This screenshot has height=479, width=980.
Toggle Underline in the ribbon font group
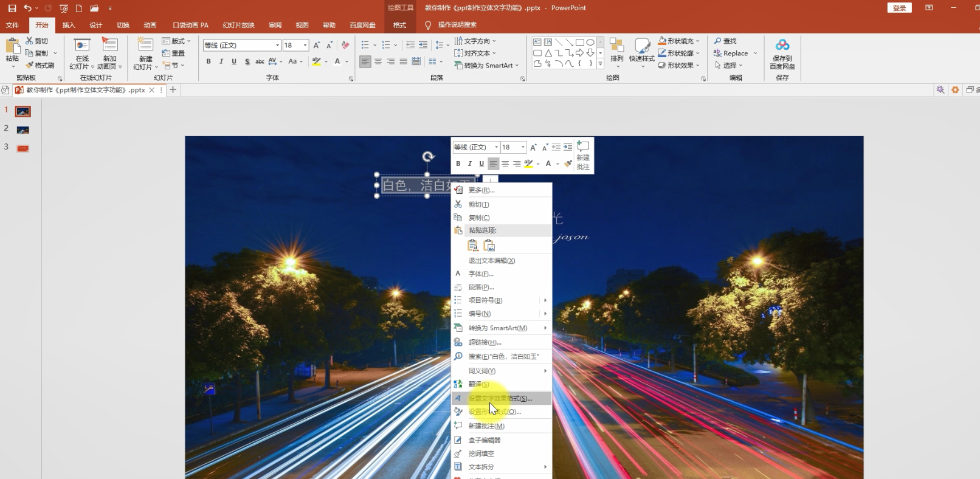tap(234, 61)
